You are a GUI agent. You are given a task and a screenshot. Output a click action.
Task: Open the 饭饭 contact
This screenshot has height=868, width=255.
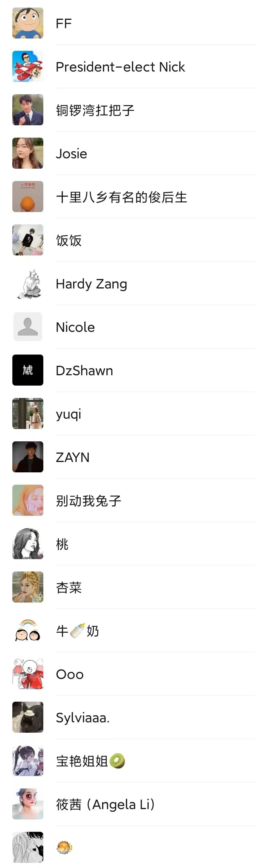[127, 240]
